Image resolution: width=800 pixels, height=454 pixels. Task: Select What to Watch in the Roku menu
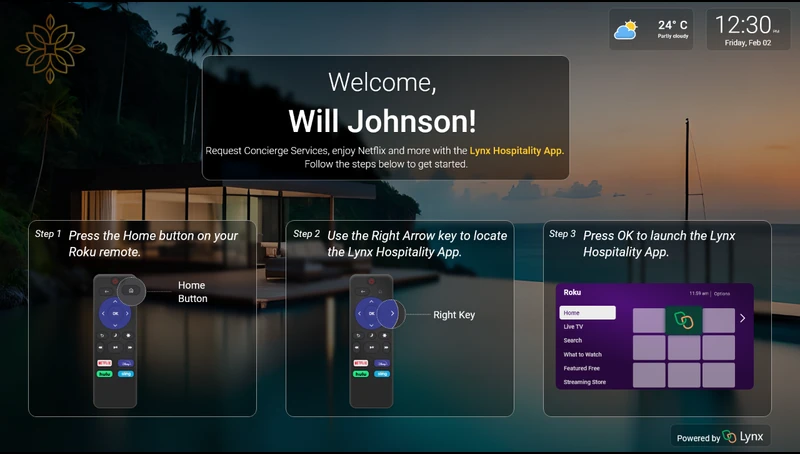(583, 354)
